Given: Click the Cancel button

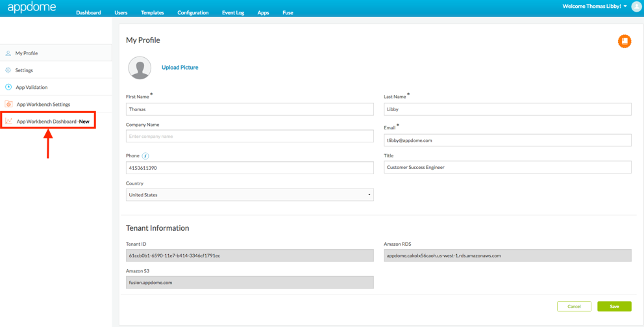Looking at the screenshot, I should pyautogui.click(x=574, y=306).
